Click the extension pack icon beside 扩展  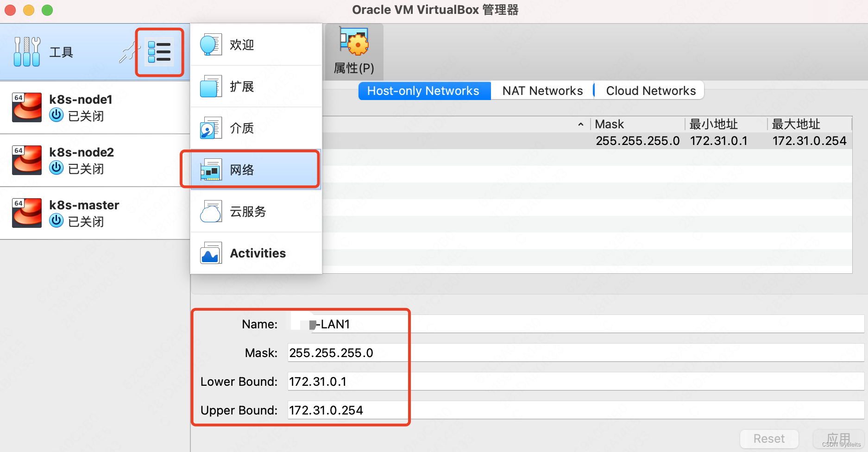211,87
